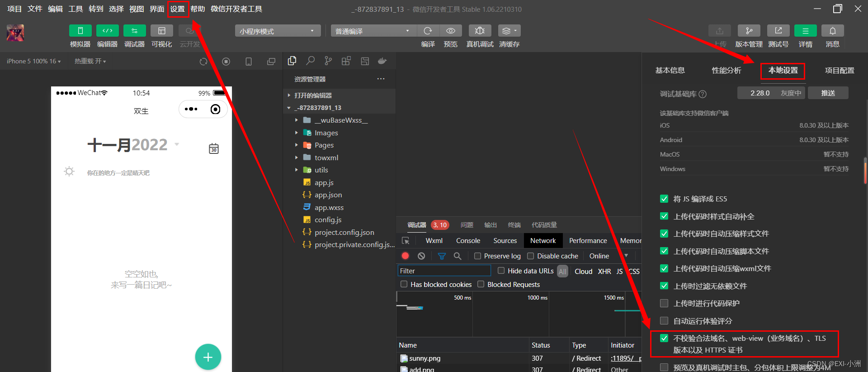Enable the Disable cache checkbox
This screenshot has width=868, height=372.
pos(531,256)
